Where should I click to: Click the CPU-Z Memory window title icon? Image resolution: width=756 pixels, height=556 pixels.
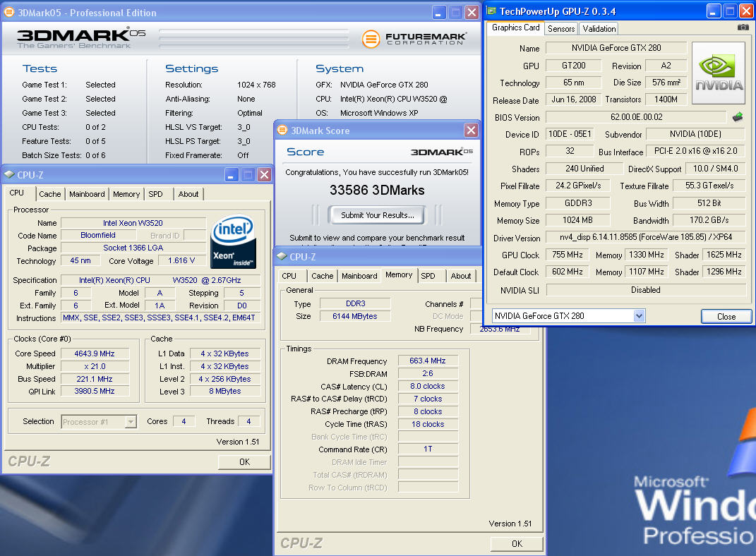click(x=282, y=256)
